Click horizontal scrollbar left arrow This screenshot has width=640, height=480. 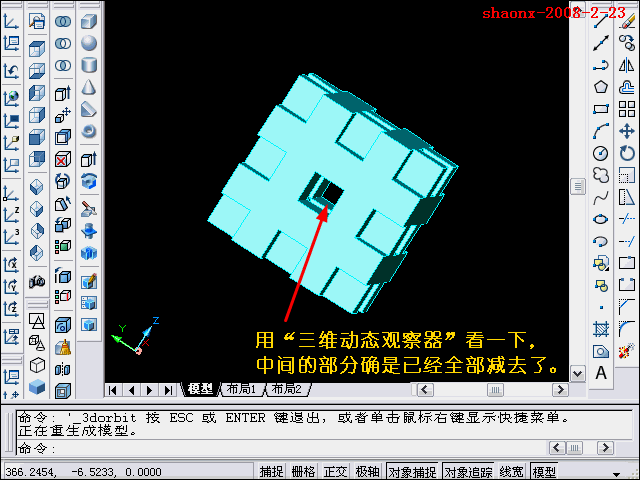(424, 390)
